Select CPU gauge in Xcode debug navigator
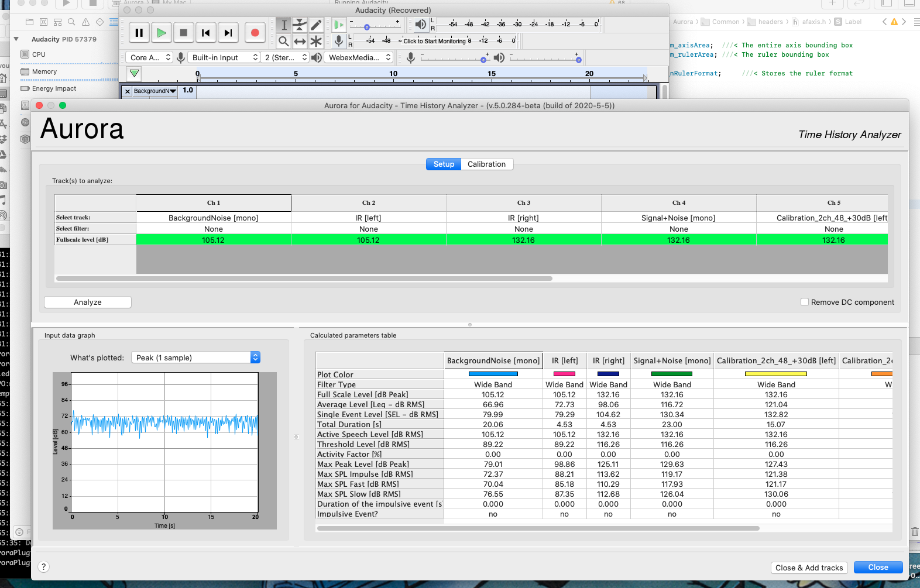920x588 pixels. pos(39,54)
